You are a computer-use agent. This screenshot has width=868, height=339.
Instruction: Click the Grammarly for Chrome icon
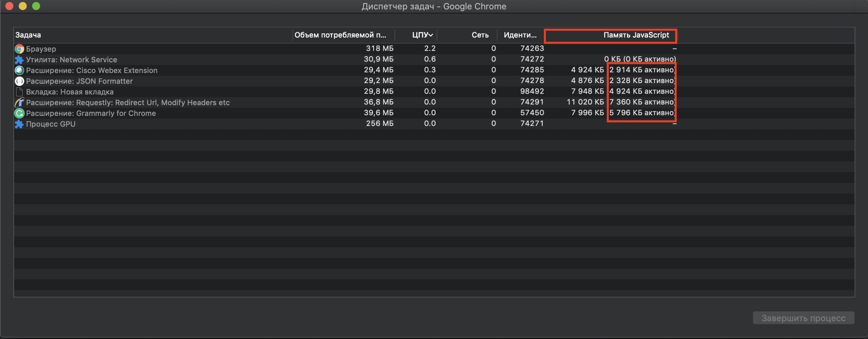pyautogui.click(x=19, y=113)
